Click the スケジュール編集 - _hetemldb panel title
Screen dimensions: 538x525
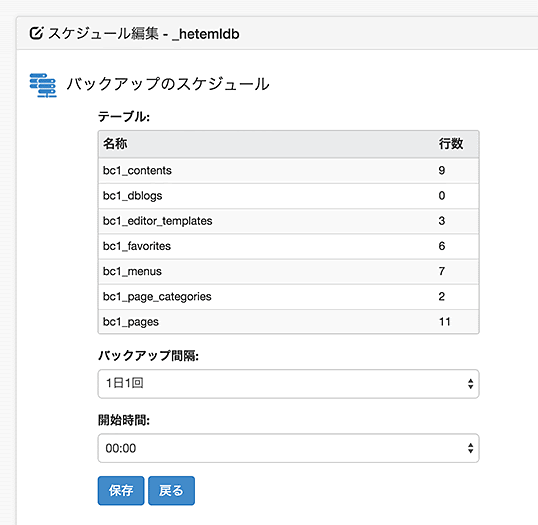pos(143,34)
